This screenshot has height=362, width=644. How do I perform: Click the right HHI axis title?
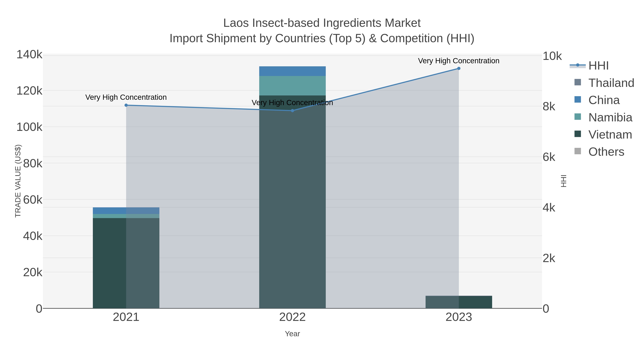[563, 181]
